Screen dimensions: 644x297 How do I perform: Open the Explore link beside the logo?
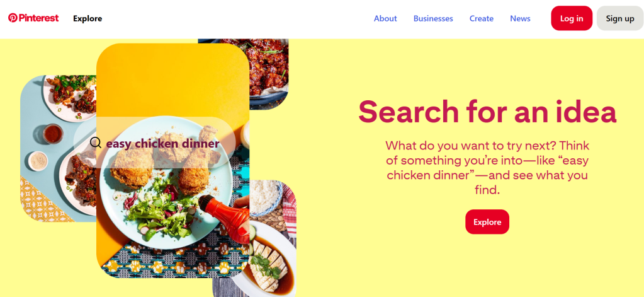click(88, 18)
